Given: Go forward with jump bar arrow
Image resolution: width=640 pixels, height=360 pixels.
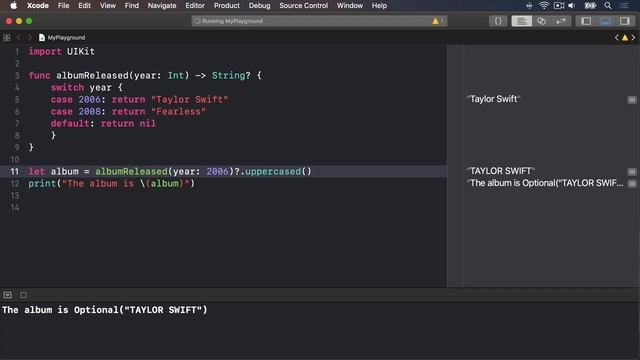Looking at the screenshot, I should (x=29, y=38).
